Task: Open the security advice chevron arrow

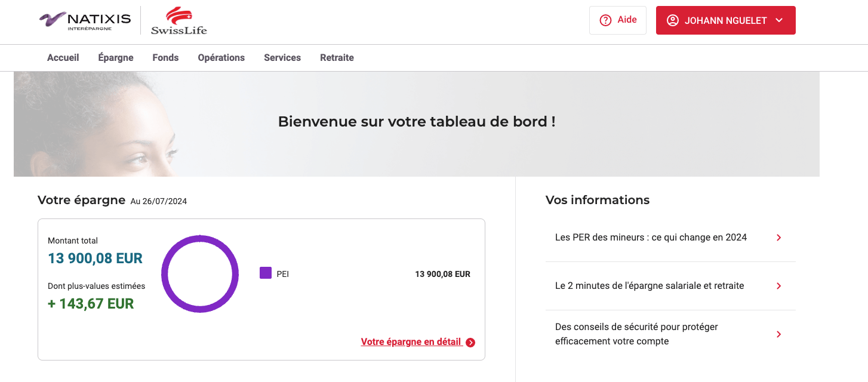Action: pos(778,334)
